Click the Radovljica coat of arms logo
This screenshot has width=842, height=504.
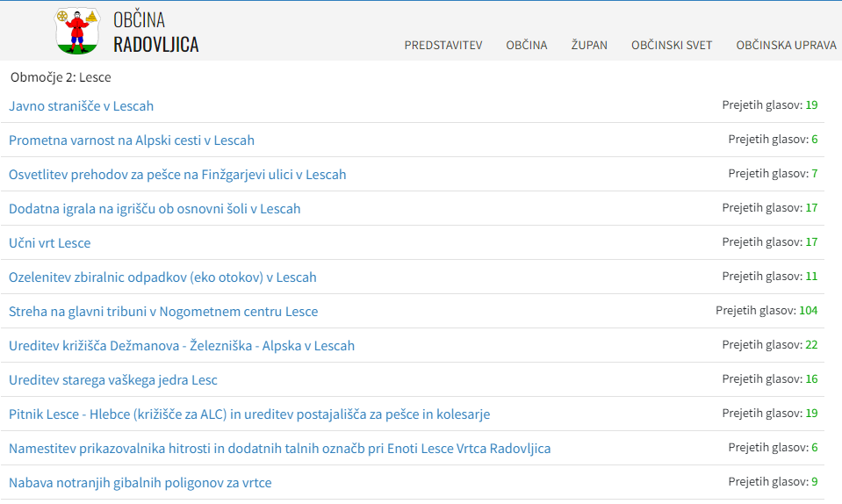click(x=77, y=31)
